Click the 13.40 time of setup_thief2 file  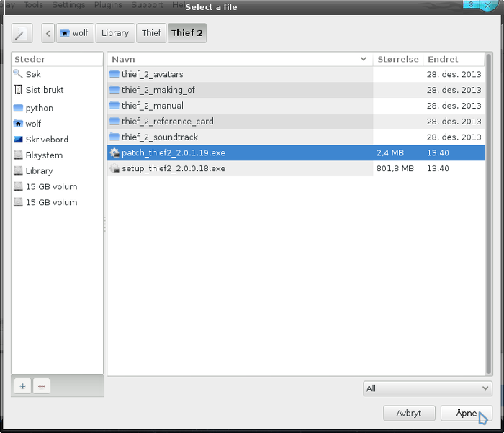tap(438, 168)
